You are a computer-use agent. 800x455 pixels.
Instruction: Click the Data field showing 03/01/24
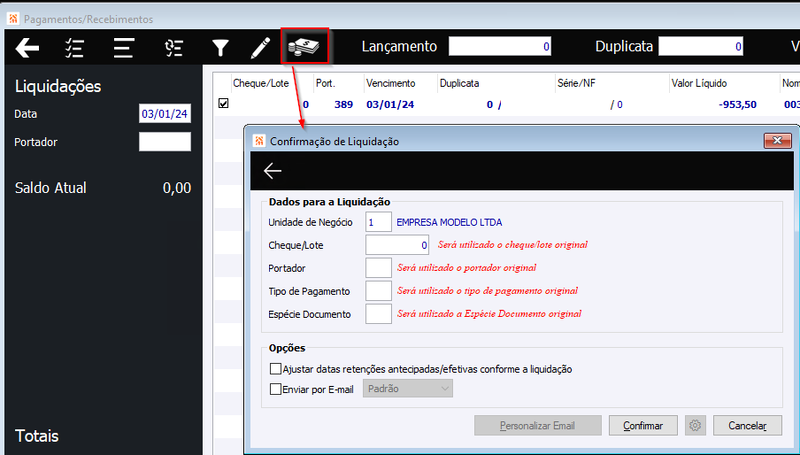(165, 113)
